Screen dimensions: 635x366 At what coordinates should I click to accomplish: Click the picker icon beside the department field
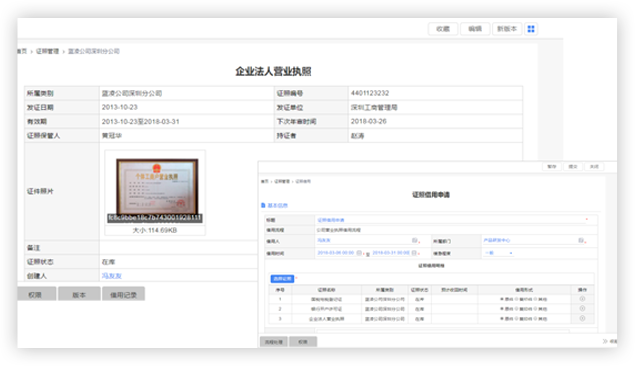pos(581,240)
